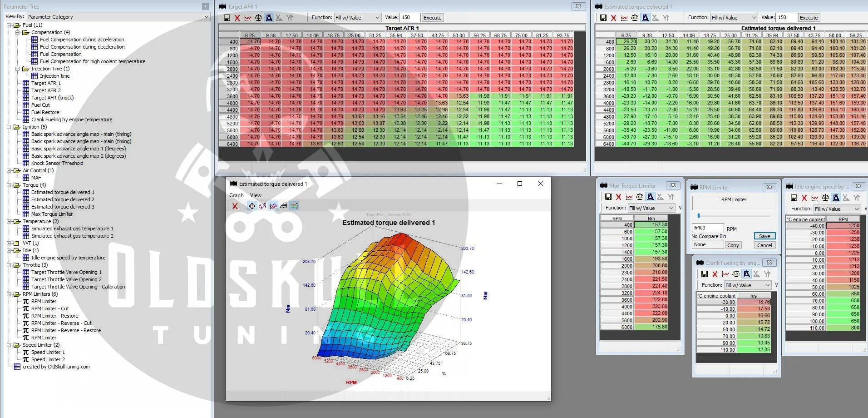
Task: Click Execute button in Target AFR 1 window
Action: tap(432, 18)
